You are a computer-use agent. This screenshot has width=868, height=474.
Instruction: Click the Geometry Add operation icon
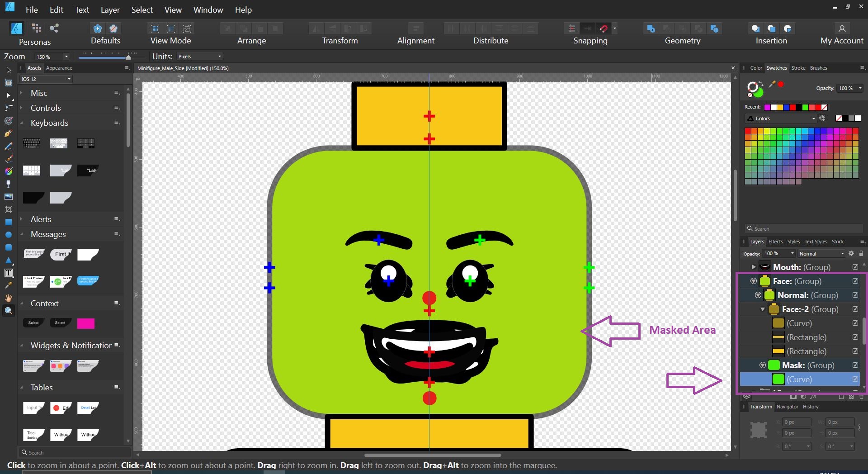(x=651, y=28)
